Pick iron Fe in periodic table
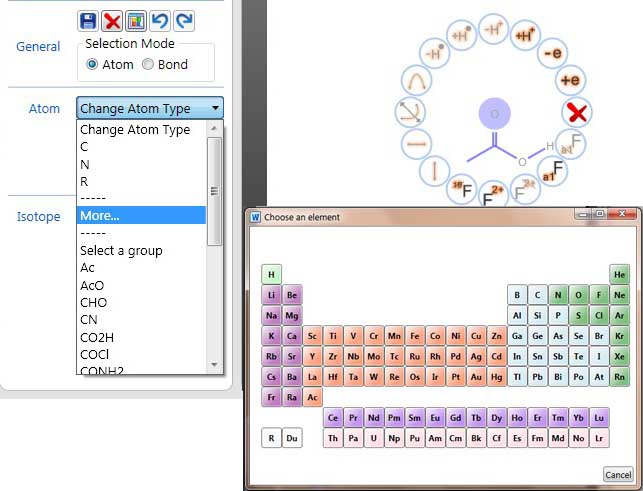 [415, 336]
